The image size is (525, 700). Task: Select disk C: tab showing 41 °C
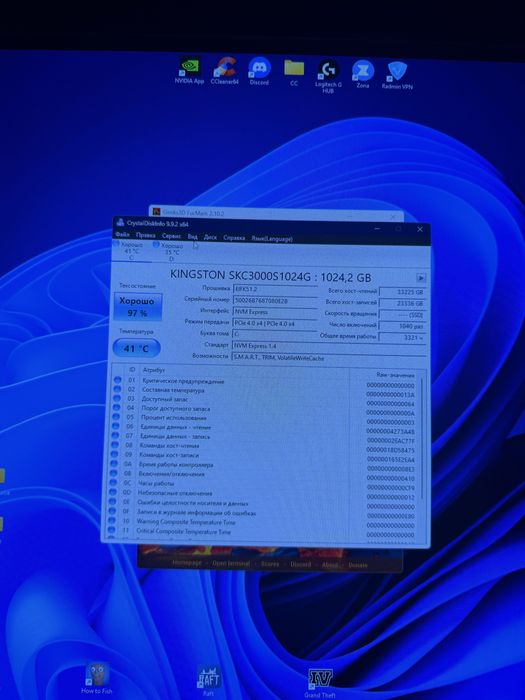coord(132,251)
